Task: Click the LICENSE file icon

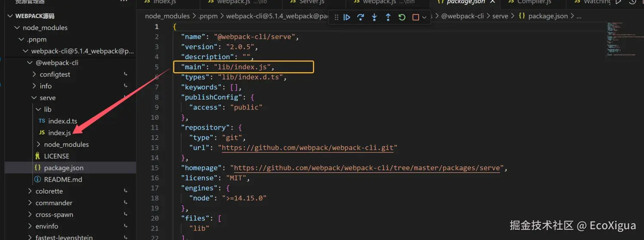Action: tap(38, 156)
